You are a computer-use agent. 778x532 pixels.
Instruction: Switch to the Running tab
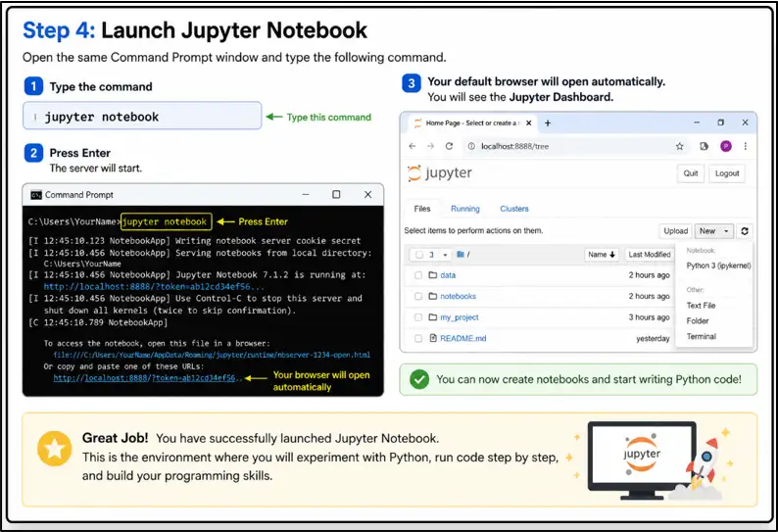click(x=464, y=209)
